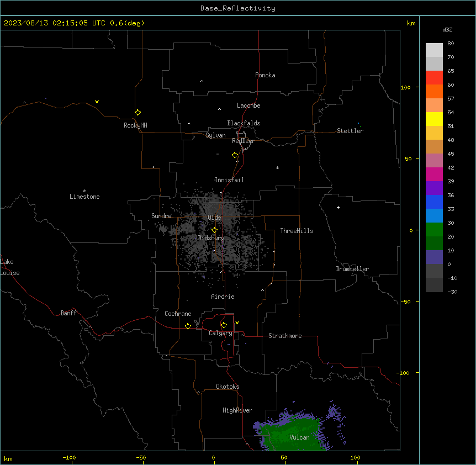The height and width of the screenshot is (465, 476).
Task: Click the -50 tick label on right vertical axis
Action: click(405, 302)
